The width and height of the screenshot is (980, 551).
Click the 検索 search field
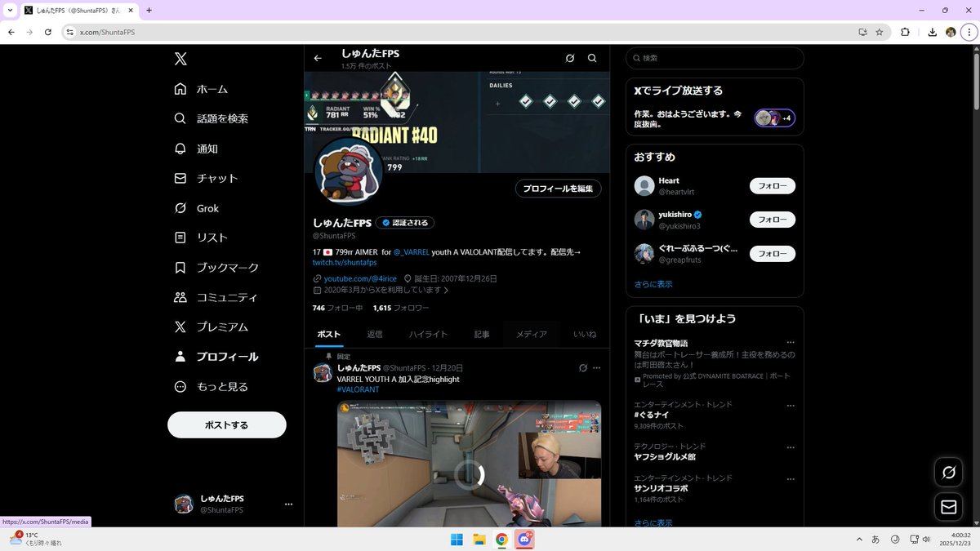tap(715, 58)
